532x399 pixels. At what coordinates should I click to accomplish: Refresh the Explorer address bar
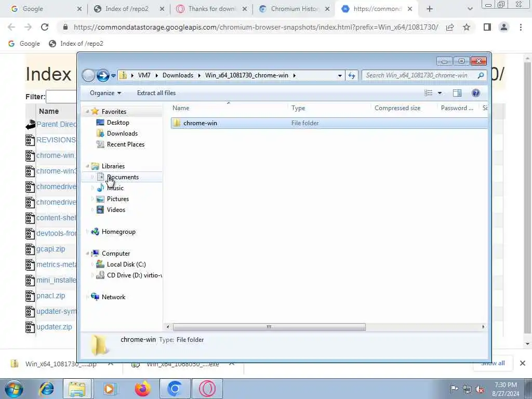352,75
